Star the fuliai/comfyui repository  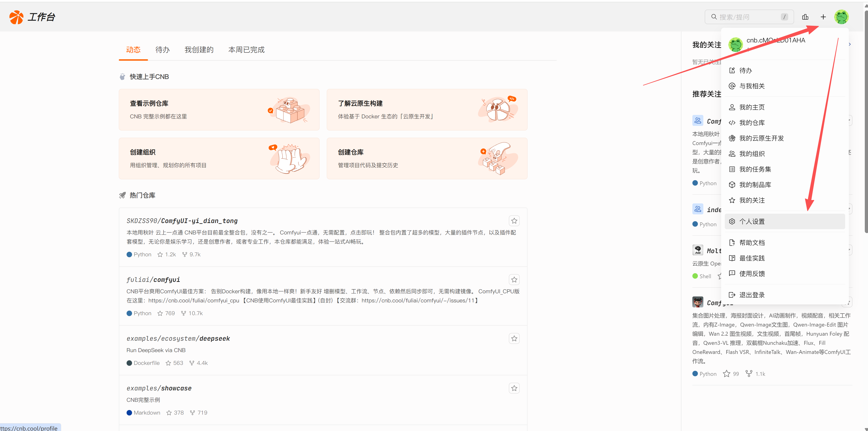click(514, 279)
